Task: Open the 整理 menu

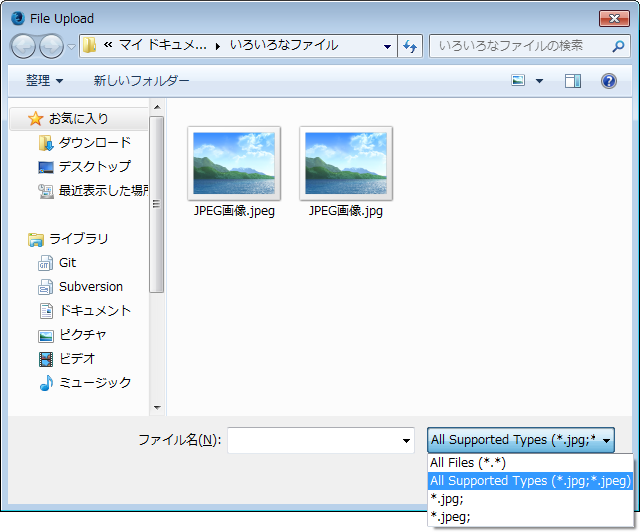Action: pyautogui.click(x=44, y=80)
